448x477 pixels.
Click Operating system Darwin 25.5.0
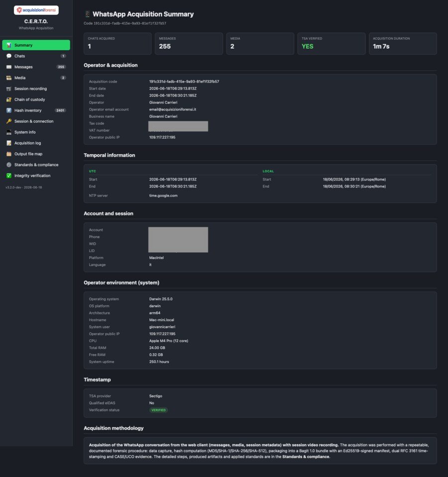tap(161, 299)
